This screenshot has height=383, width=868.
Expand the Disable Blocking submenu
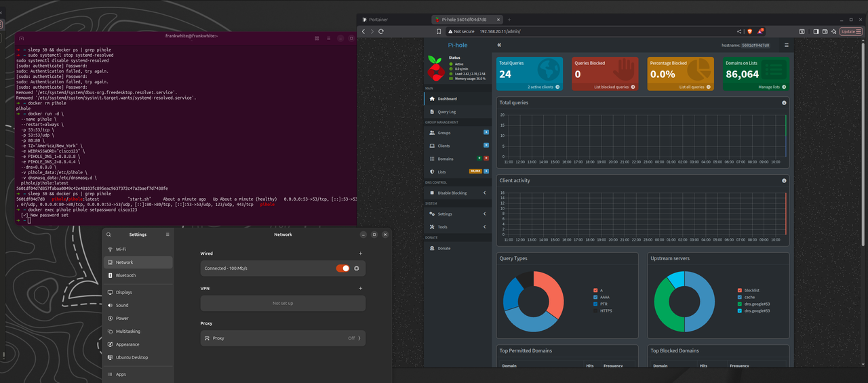coord(458,193)
